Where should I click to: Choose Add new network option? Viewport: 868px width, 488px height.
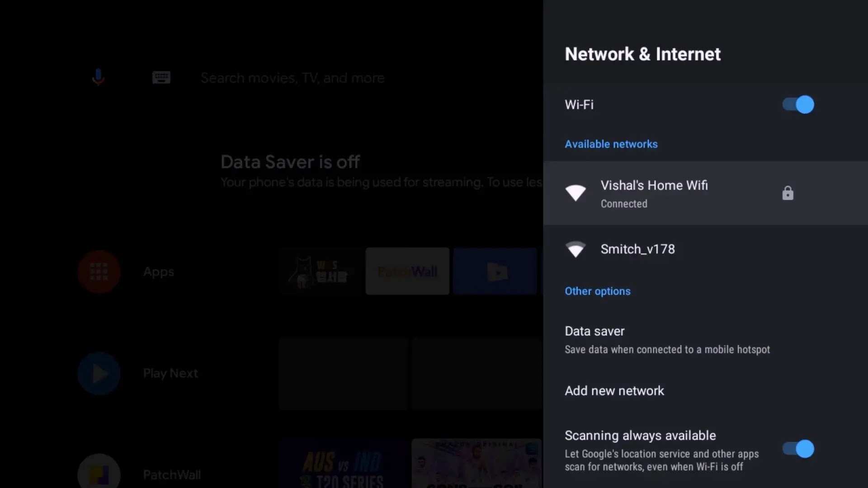tap(614, 391)
